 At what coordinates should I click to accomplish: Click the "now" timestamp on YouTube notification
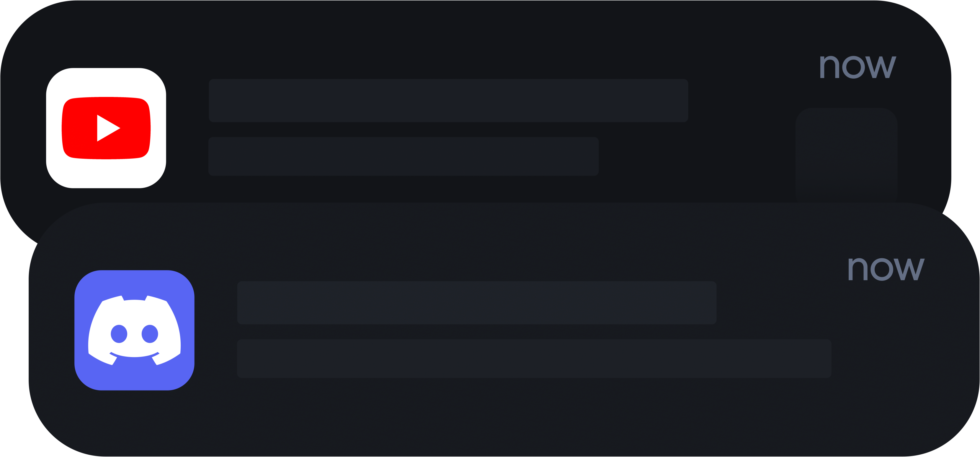point(857,67)
